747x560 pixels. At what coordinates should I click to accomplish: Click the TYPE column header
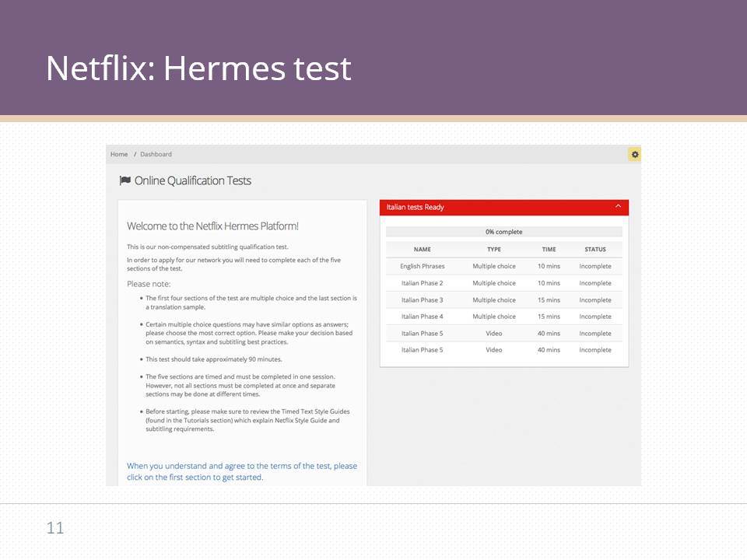pos(494,249)
